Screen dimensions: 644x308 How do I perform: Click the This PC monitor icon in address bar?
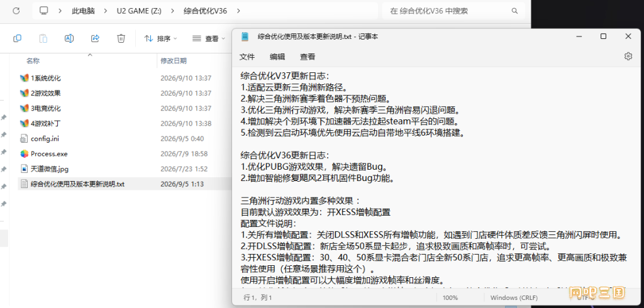[43, 11]
